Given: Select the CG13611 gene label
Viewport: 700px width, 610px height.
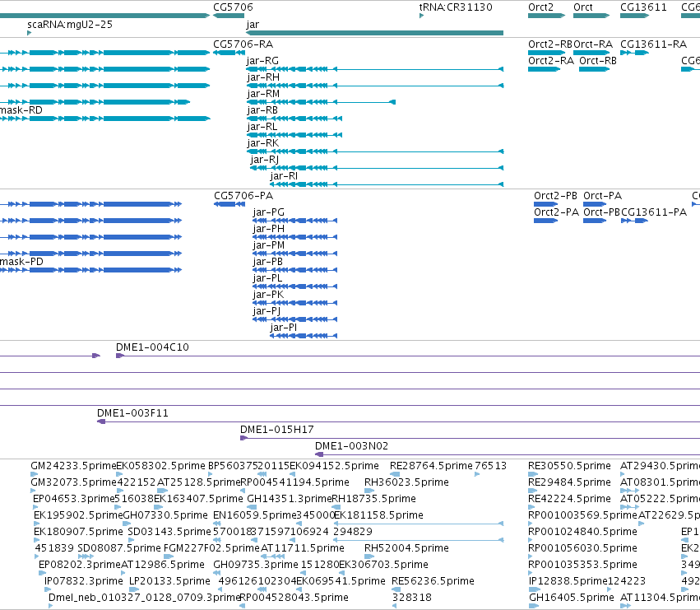Looking at the screenshot, I should click(643, 7).
